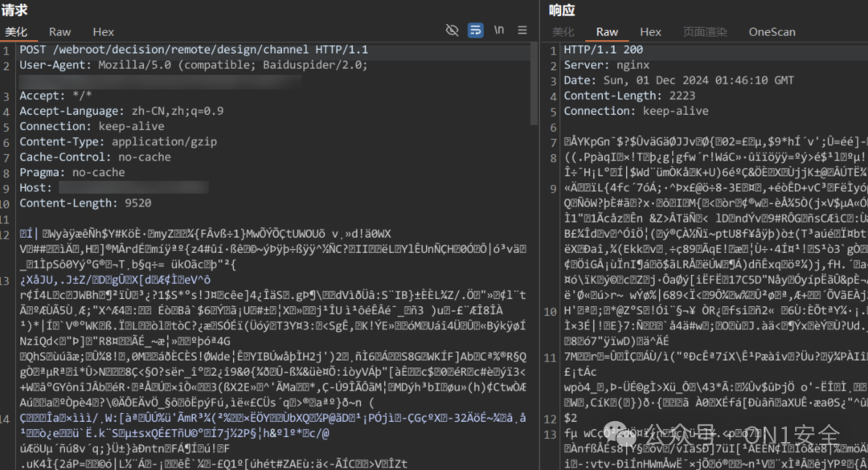This screenshot has height=470, width=868.
Task: Select the response Raw tab
Action: coord(607,32)
